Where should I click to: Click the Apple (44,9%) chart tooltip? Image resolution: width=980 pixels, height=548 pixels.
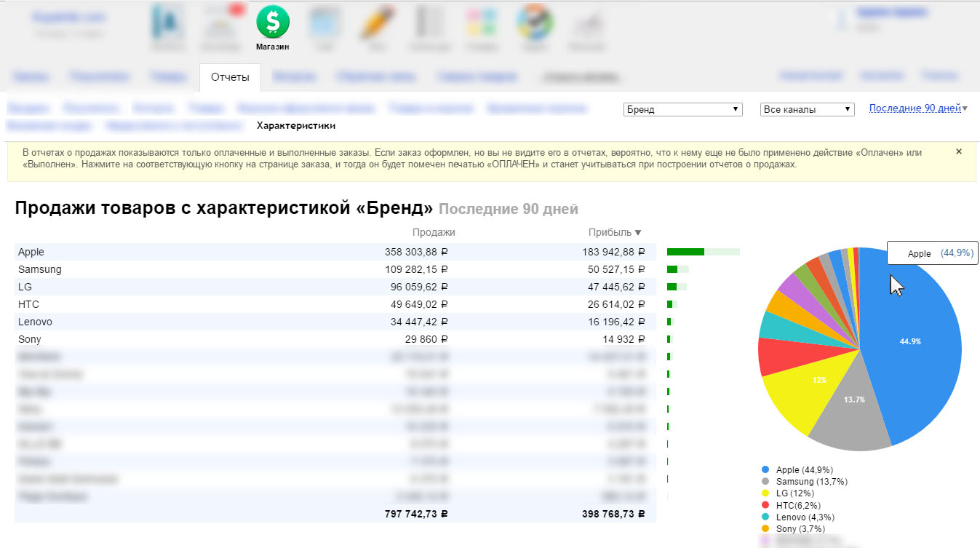click(933, 253)
